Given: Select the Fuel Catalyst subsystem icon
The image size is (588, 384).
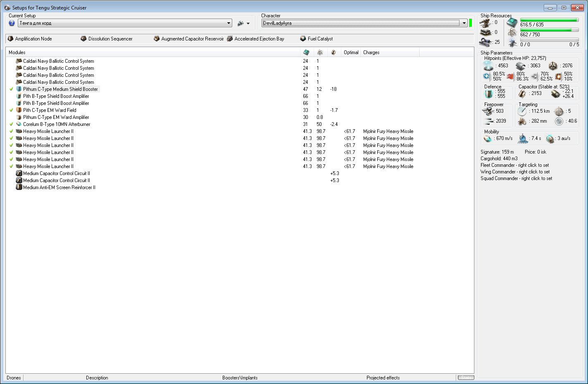Looking at the screenshot, I should (303, 38).
